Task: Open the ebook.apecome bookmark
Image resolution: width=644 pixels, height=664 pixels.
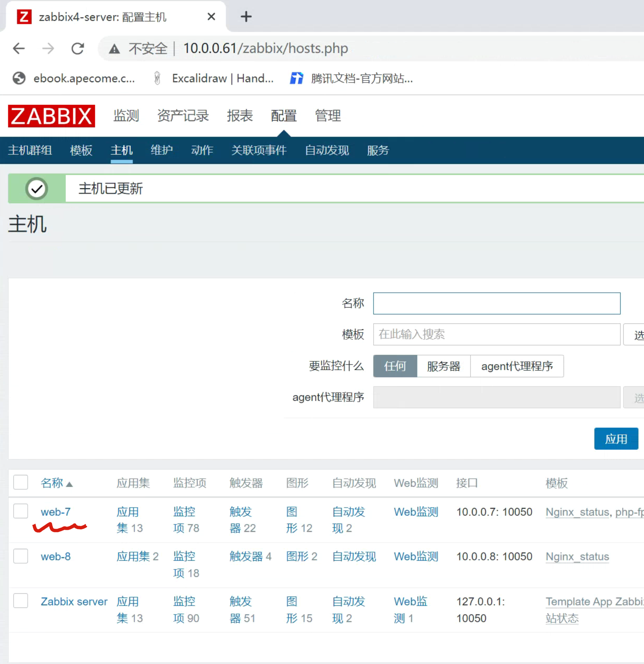Action: tap(84, 78)
